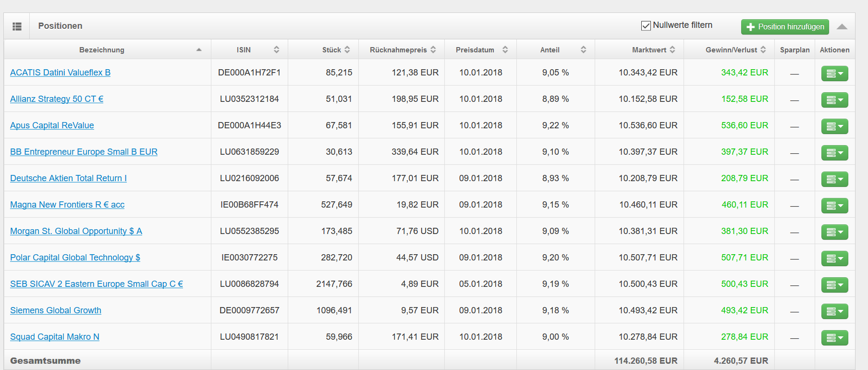This screenshot has width=868, height=370.
Task: Open the Magna New Frontiers R € acc link
Action: (x=67, y=205)
